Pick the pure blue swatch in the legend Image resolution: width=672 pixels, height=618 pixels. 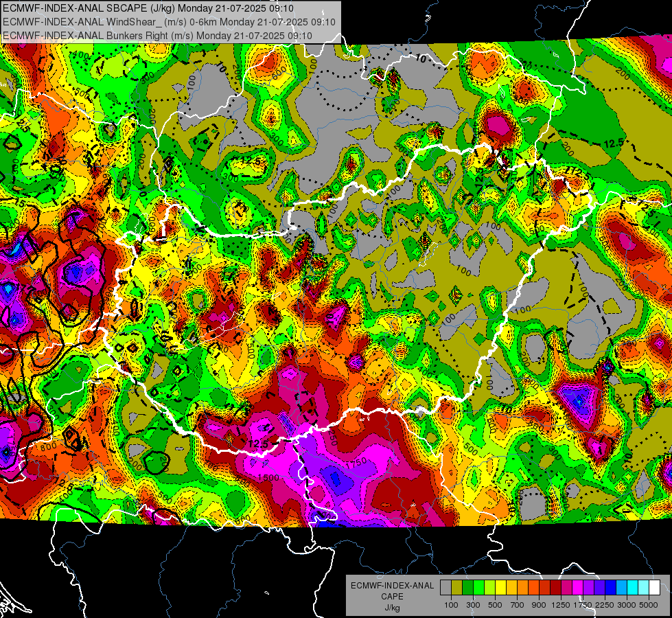(611, 588)
